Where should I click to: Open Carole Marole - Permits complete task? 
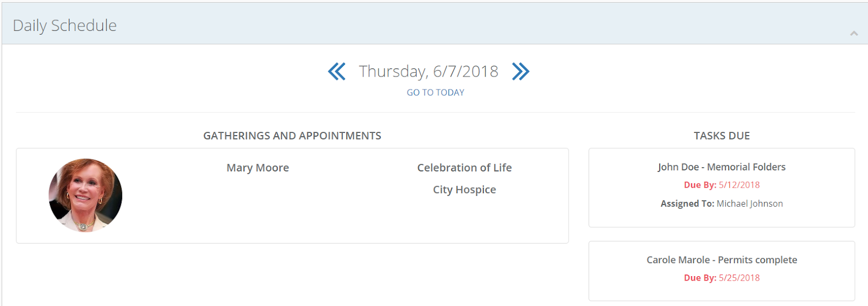coord(722,260)
